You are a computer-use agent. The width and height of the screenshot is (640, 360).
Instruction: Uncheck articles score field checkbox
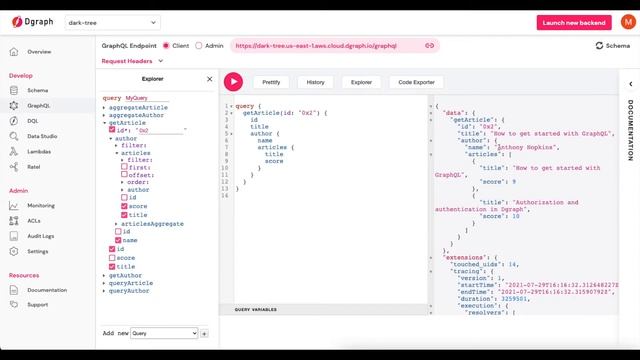124,206
